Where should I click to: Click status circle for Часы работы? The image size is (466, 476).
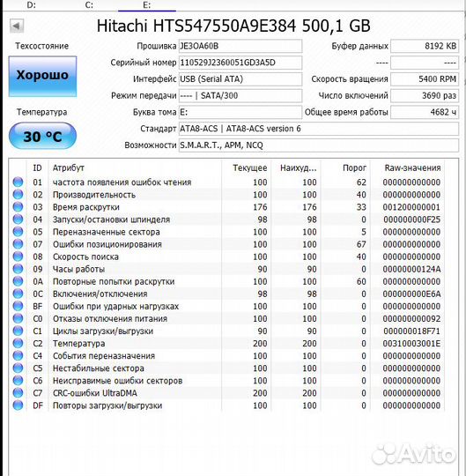coord(18,269)
